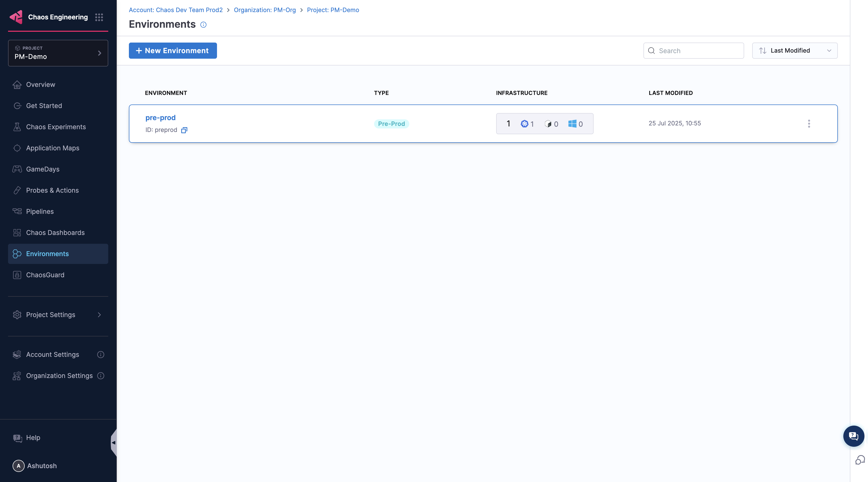Open GameDays from the sidebar
Viewport: 868px width, 482px height.
tap(43, 169)
